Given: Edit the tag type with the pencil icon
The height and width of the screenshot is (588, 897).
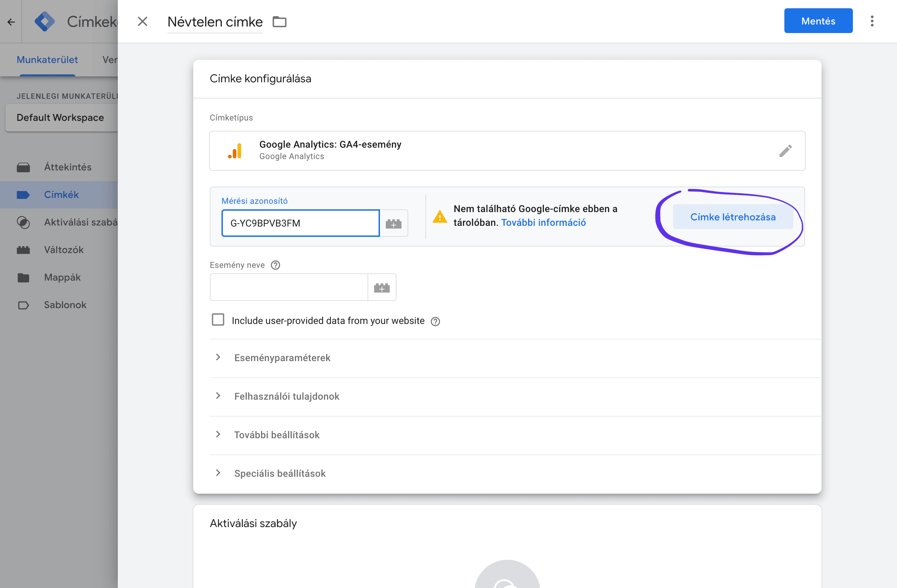Looking at the screenshot, I should [785, 151].
